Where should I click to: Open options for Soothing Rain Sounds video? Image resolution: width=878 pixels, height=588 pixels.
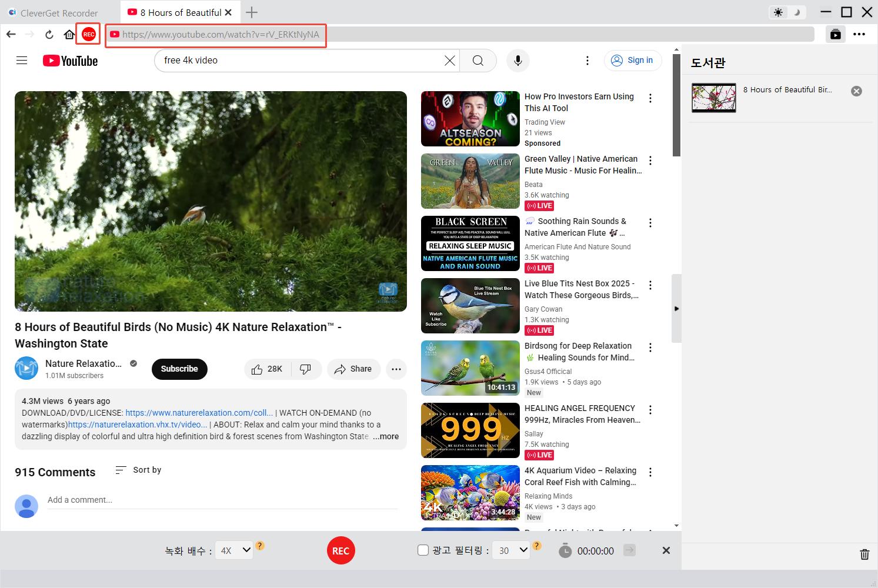click(650, 223)
